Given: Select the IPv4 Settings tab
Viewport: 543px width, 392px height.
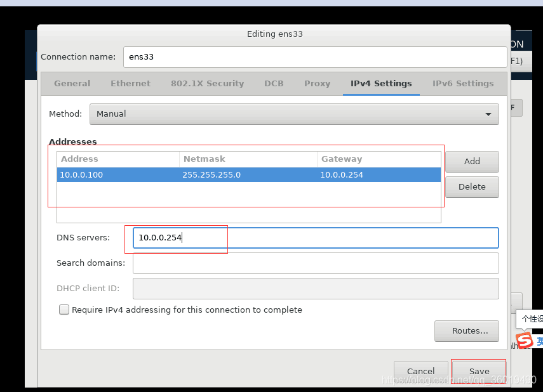Looking at the screenshot, I should point(381,84).
